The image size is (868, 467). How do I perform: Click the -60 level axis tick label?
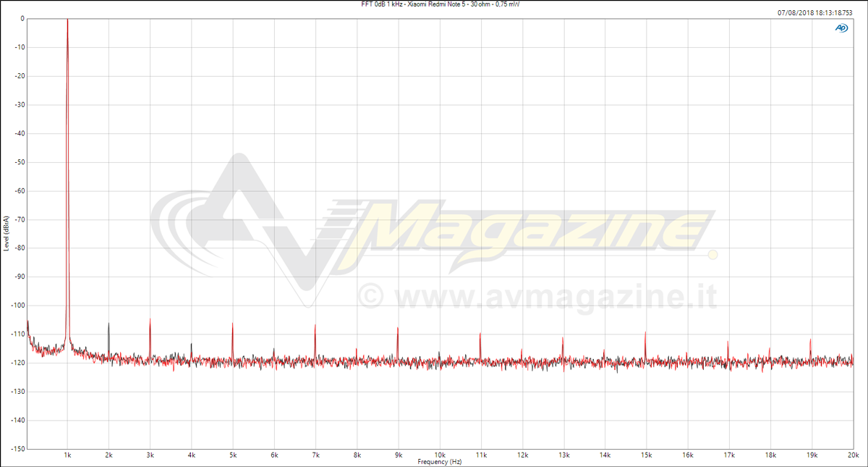[x=20, y=190]
